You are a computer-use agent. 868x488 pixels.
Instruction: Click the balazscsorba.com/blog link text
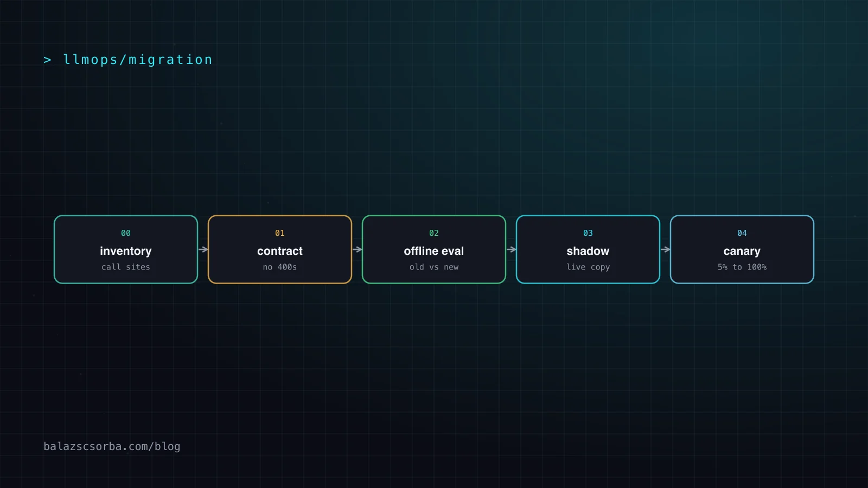click(112, 446)
